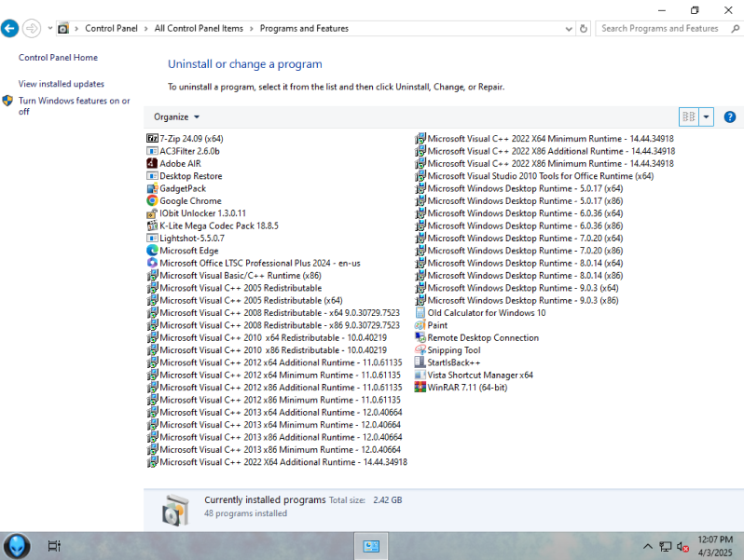The image size is (744, 560).
Task: Go to Control Panel breadcrumb
Action: coord(111,29)
